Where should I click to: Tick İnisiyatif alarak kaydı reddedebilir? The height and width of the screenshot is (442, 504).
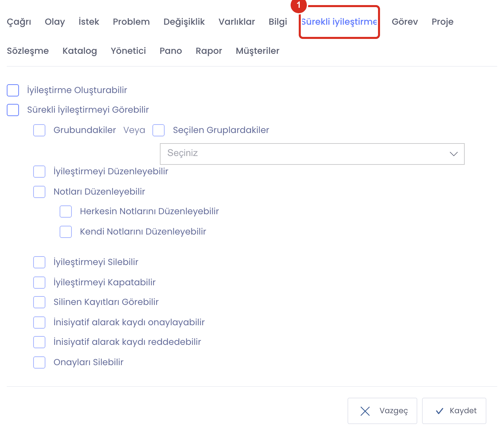[x=39, y=342]
